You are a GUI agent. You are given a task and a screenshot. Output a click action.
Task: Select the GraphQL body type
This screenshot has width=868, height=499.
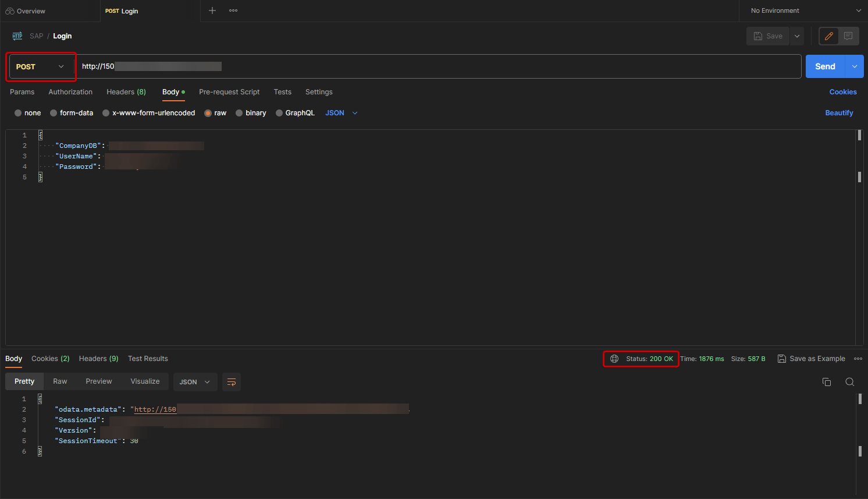tap(279, 112)
